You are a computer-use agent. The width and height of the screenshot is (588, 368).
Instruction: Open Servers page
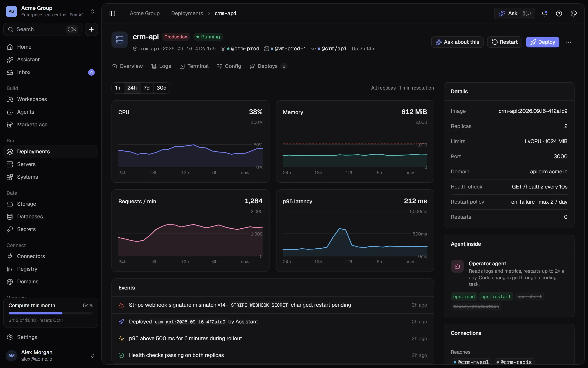pyautogui.click(x=51, y=164)
